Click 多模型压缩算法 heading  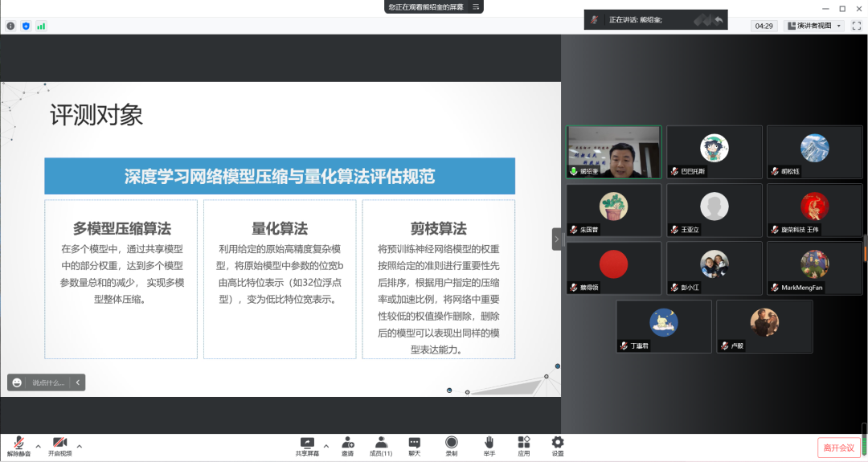coord(122,228)
